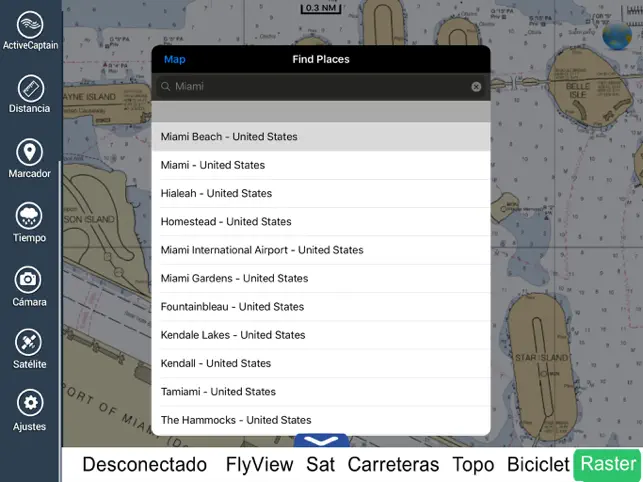643x482 pixels.
Task: Collapse panel with blue down chevron
Action: pos(322,441)
